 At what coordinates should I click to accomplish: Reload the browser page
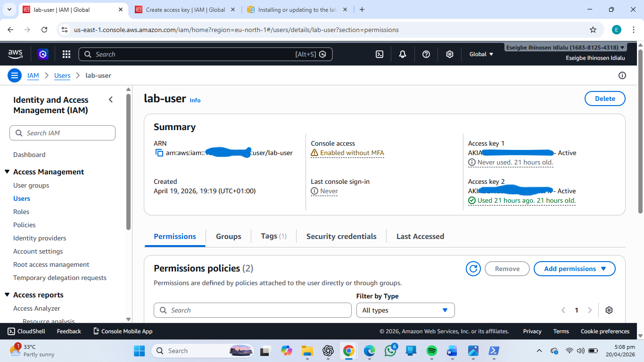tap(44, 30)
